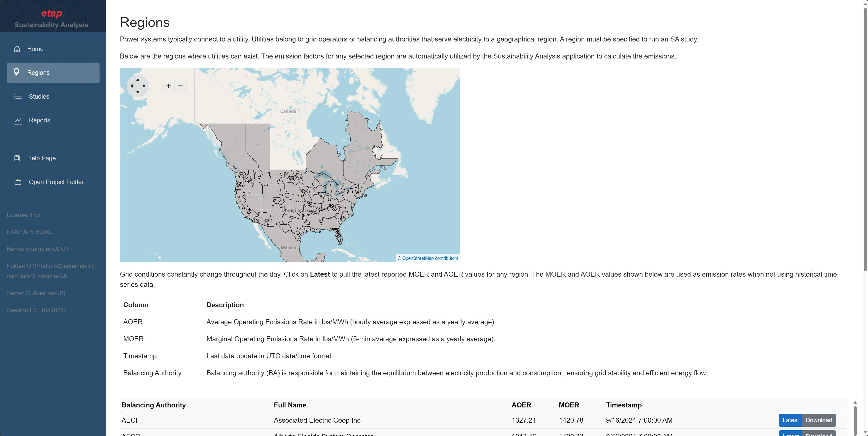The width and height of the screenshot is (868, 436).
Task: Pan the map right with arrow
Action: click(144, 86)
